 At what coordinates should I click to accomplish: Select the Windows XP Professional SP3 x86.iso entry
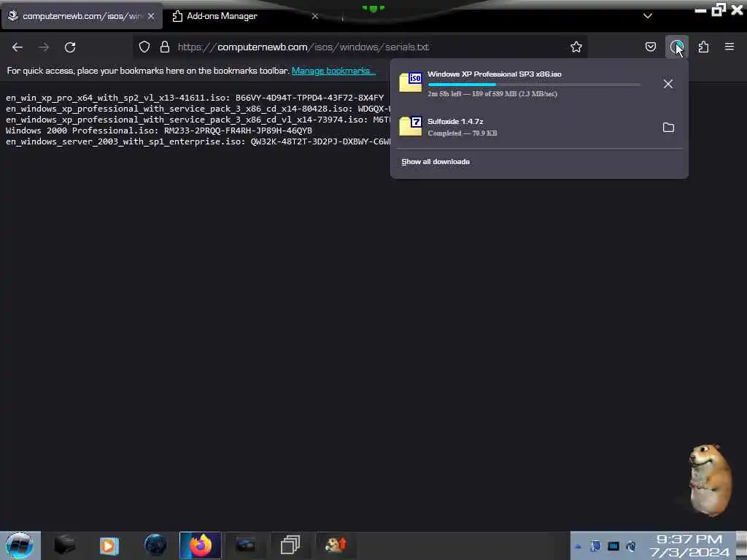tap(539, 84)
